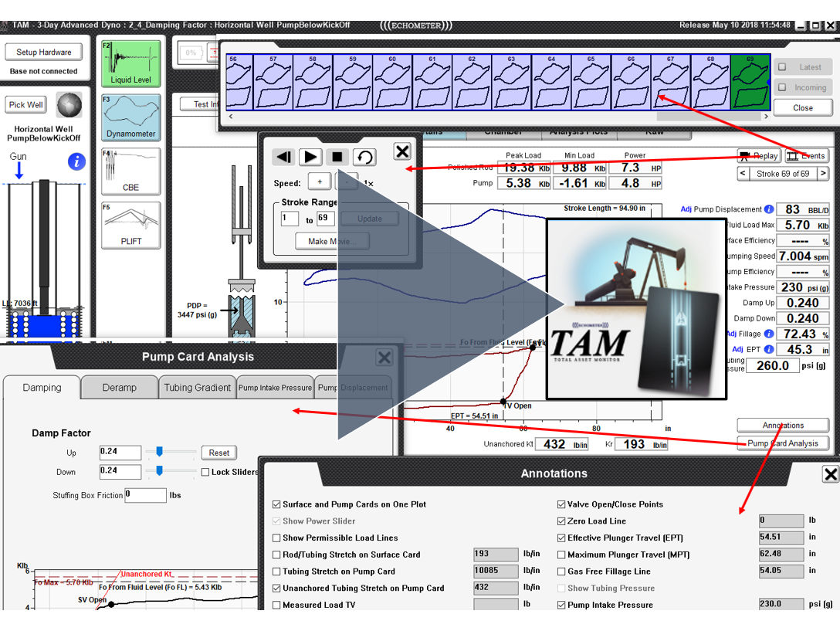840x631 pixels.
Task: Switch to the Deramp tab
Action: pyautogui.click(x=119, y=388)
